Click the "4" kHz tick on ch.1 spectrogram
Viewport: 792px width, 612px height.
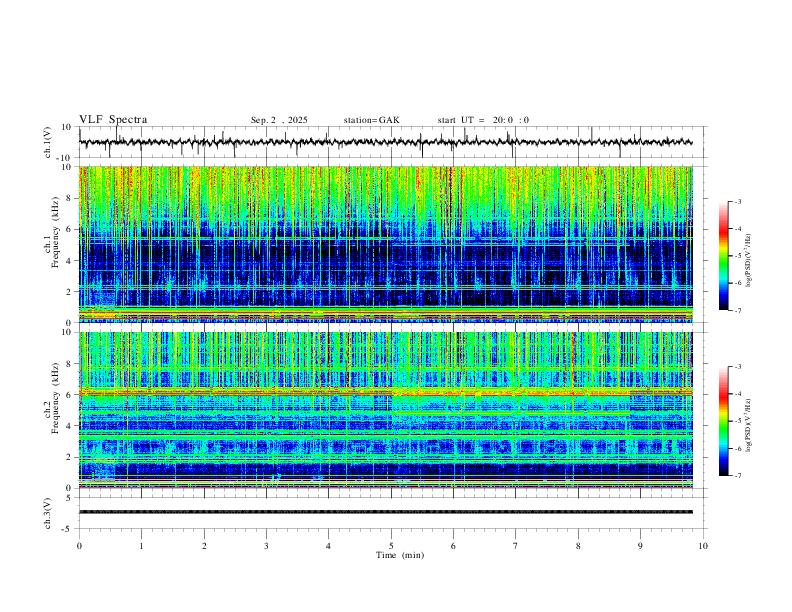coord(70,261)
